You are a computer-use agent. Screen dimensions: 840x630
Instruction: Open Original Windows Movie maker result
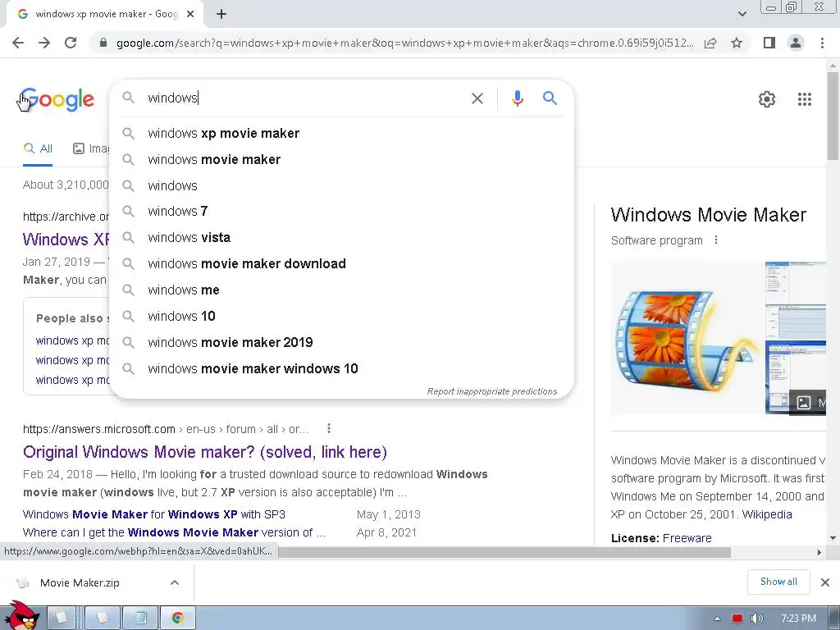click(204, 452)
